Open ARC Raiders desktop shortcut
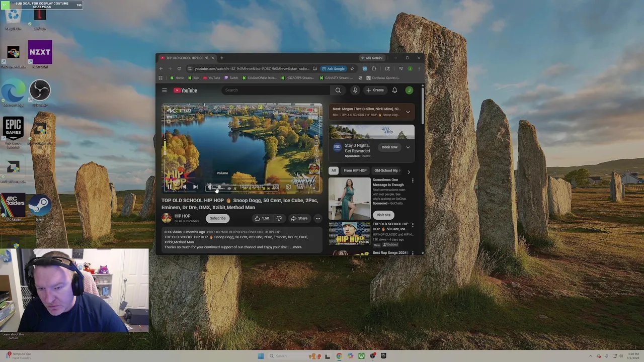The image size is (644, 362). 14,208
